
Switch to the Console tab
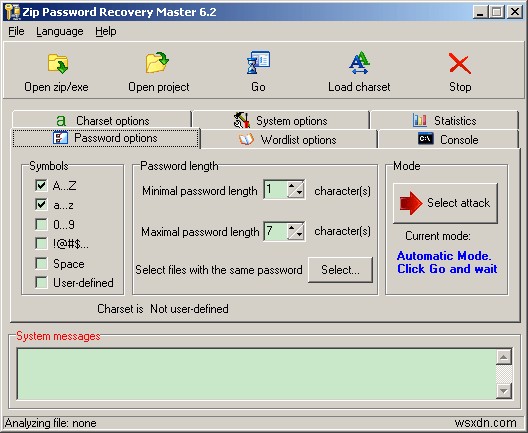(448, 139)
